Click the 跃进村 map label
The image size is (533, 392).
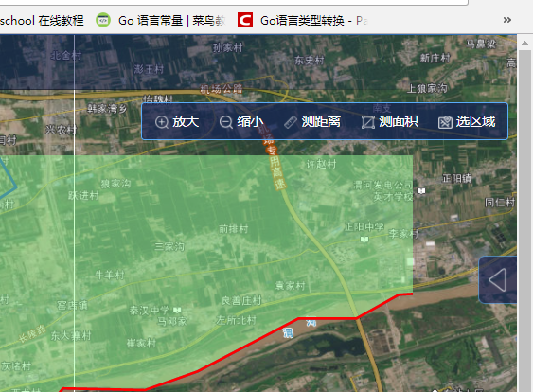tap(83, 195)
